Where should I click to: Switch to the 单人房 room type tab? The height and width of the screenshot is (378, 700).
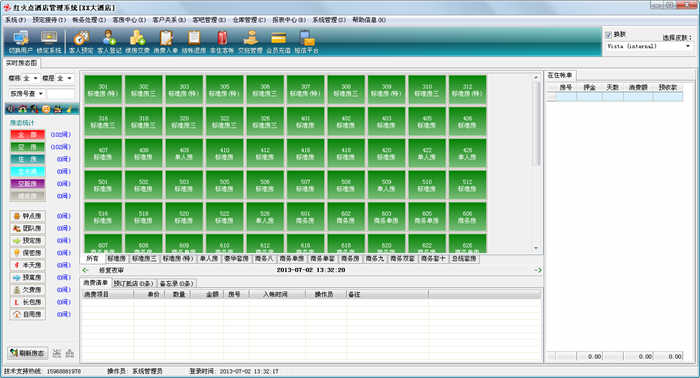(208, 259)
